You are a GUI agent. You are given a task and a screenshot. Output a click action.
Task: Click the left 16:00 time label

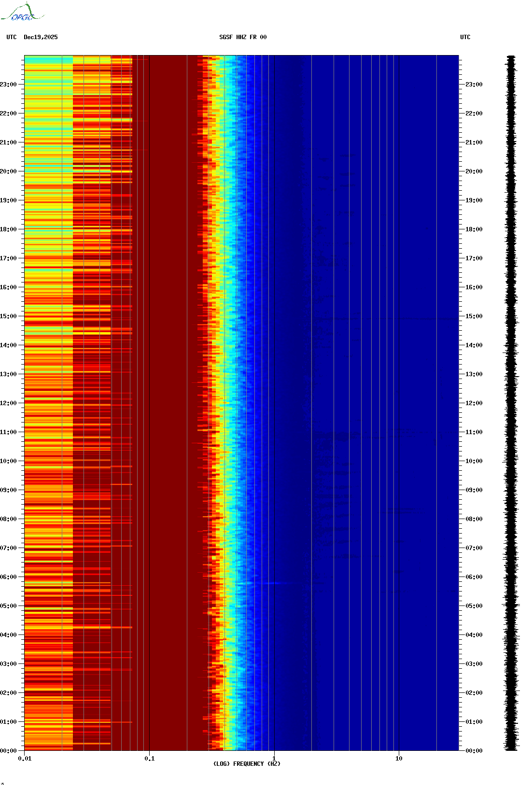8,287
